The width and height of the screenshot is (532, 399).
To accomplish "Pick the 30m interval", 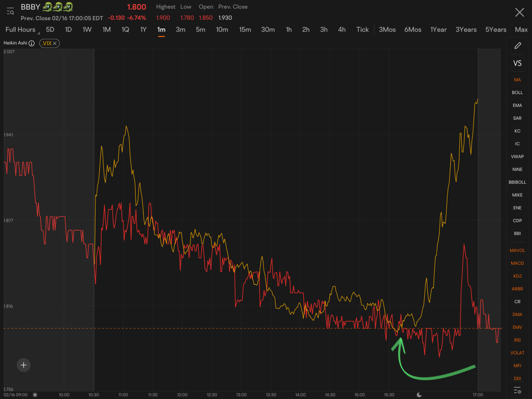I will (268, 30).
